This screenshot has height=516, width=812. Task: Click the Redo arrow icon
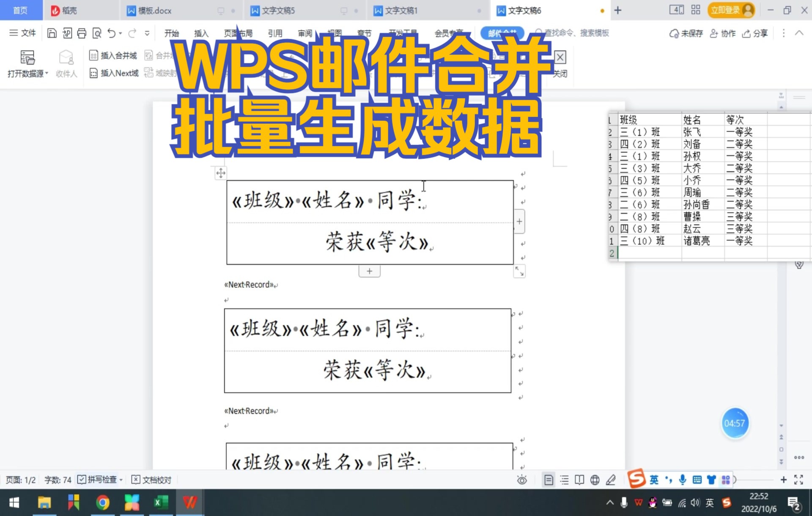(x=132, y=33)
